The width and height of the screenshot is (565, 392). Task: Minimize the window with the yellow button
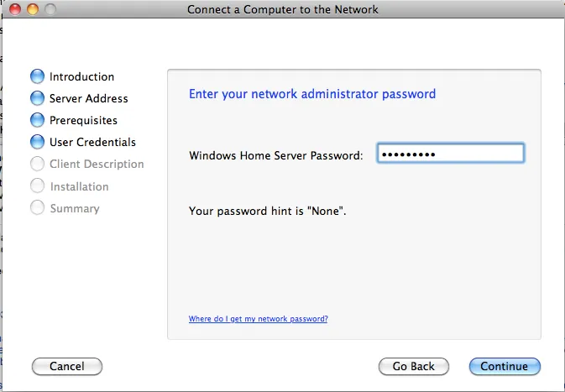point(33,9)
